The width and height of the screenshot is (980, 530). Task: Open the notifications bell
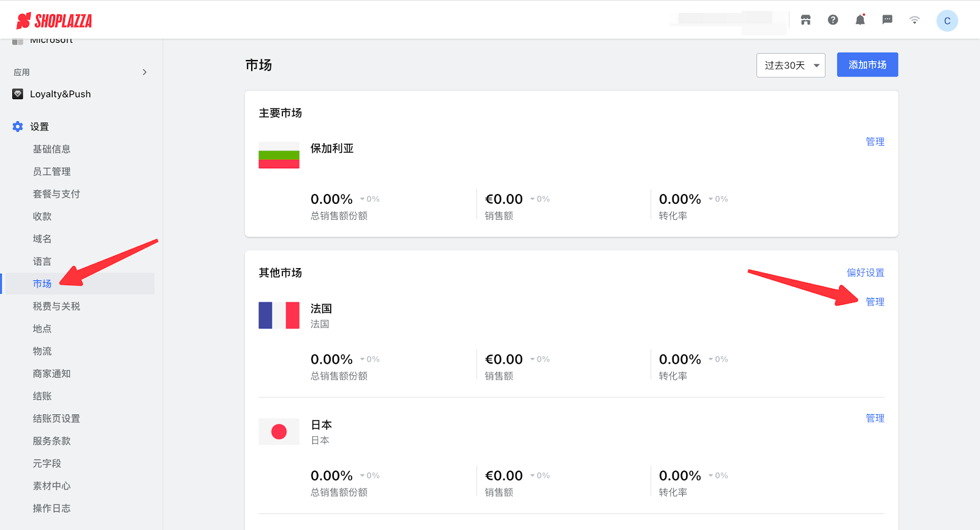(x=860, y=20)
